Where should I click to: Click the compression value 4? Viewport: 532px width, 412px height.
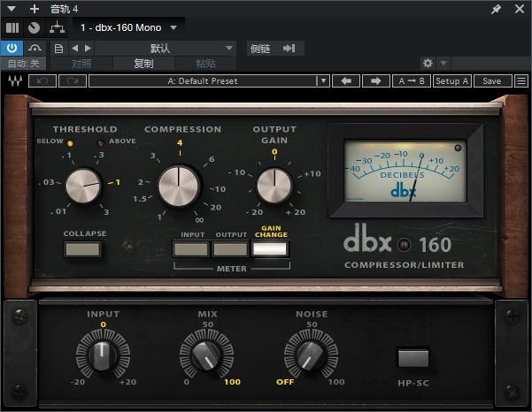tap(180, 142)
